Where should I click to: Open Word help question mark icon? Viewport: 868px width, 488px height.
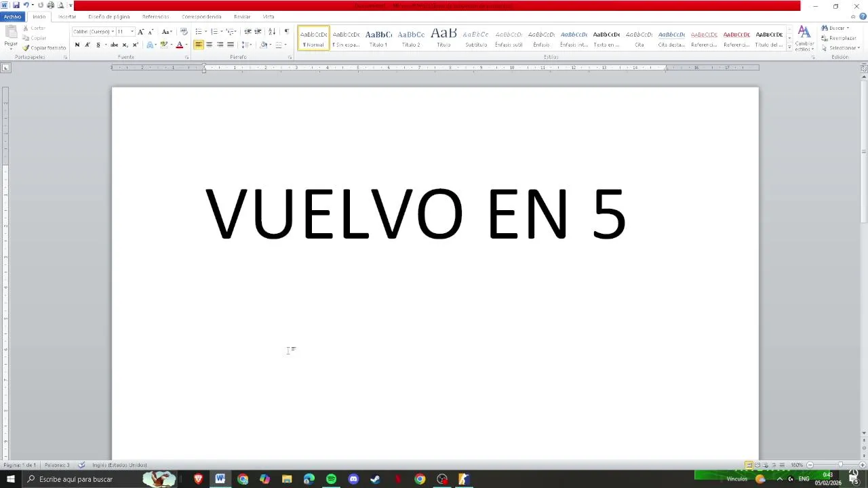click(863, 16)
